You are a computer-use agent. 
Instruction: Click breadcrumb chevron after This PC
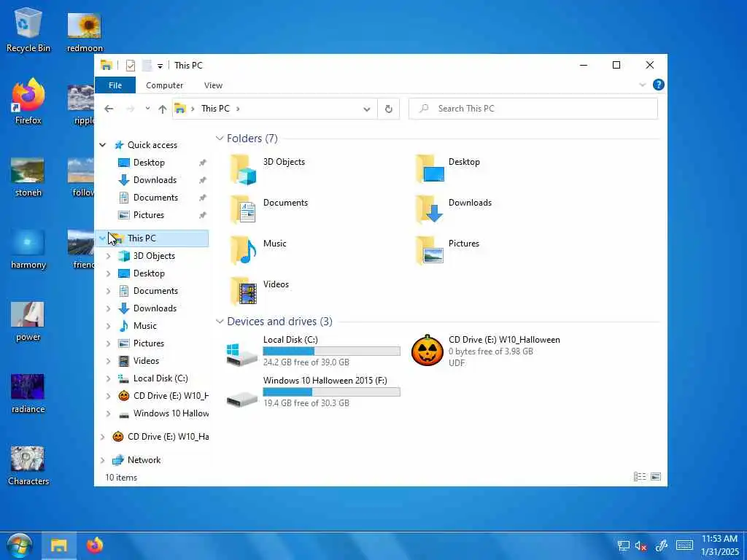pos(238,109)
